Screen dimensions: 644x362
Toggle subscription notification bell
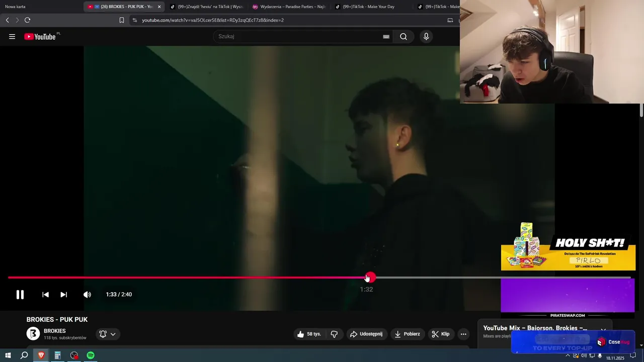coord(103,334)
